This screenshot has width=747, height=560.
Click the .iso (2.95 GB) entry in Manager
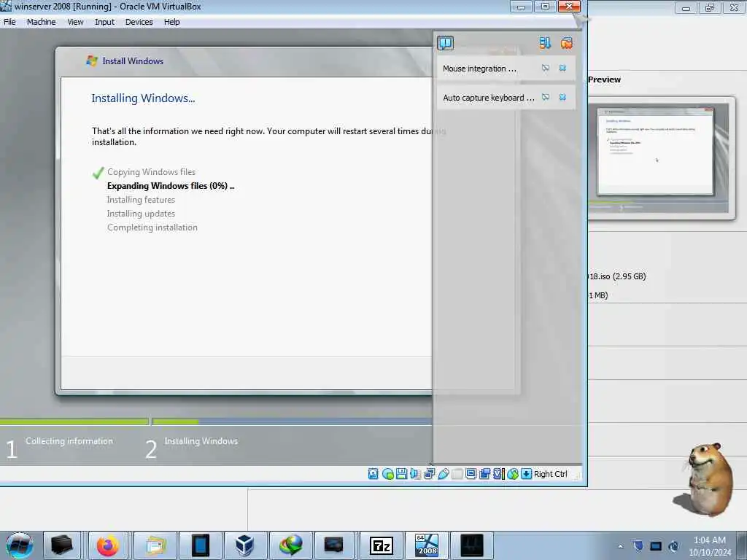click(617, 276)
